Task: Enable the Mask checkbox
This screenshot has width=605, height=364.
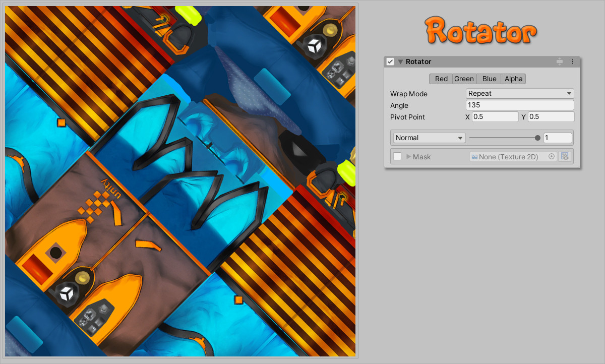Action: (397, 156)
